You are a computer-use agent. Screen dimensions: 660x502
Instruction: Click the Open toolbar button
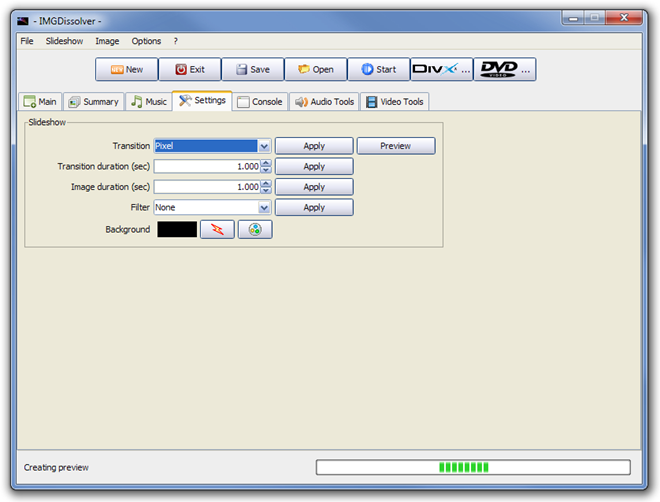click(316, 69)
